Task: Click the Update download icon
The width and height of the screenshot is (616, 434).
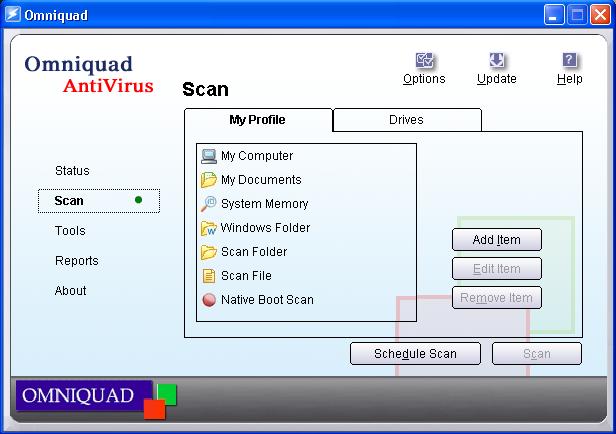Action: click(x=497, y=60)
